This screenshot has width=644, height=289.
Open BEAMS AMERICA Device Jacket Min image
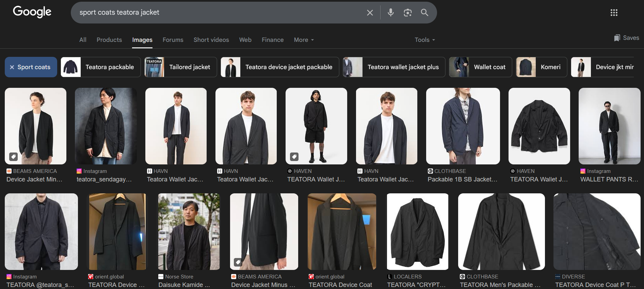[35, 126]
